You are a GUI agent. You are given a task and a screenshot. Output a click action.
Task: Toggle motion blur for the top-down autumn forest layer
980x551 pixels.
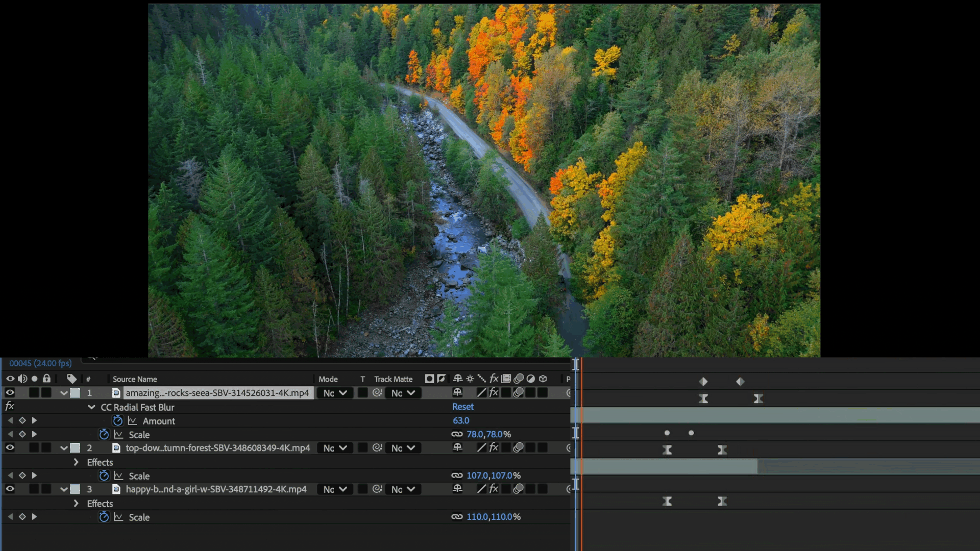(x=519, y=447)
